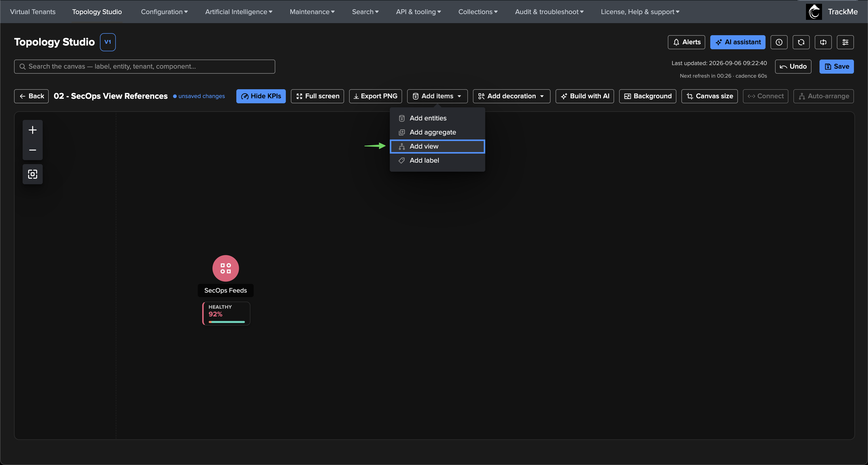This screenshot has width=868, height=465.
Task: Open the API & tooling menu
Action: (x=418, y=12)
